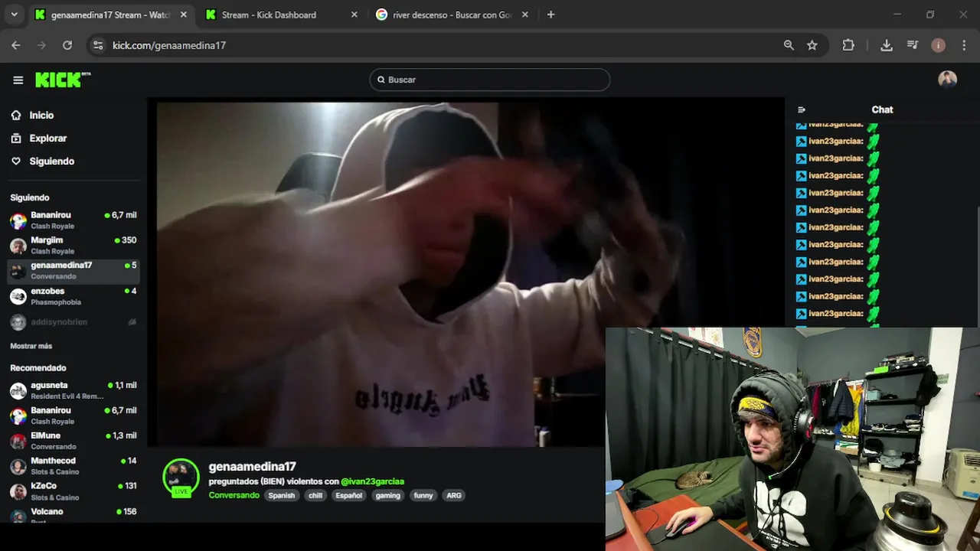Click the Siguiendo heart icon

tap(16, 161)
